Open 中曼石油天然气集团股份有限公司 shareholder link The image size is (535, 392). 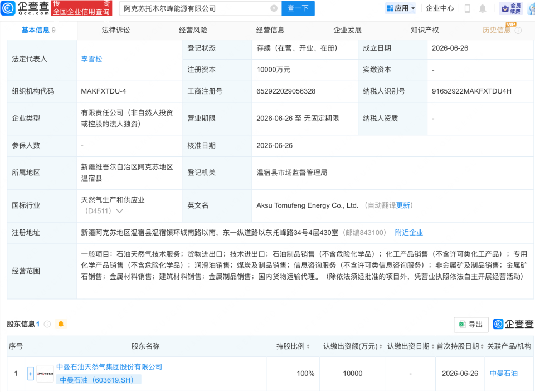coord(109,367)
